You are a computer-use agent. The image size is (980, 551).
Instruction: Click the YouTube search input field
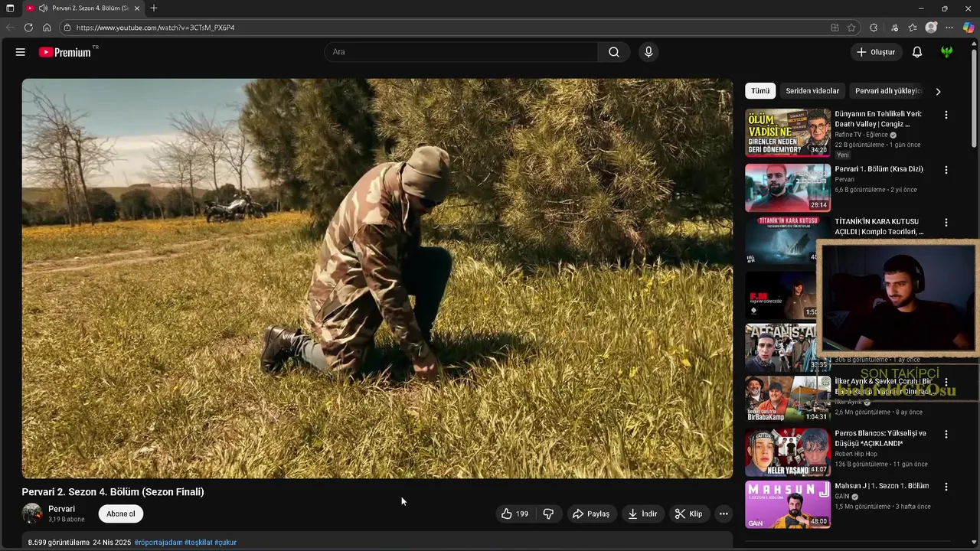click(x=462, y=52)
